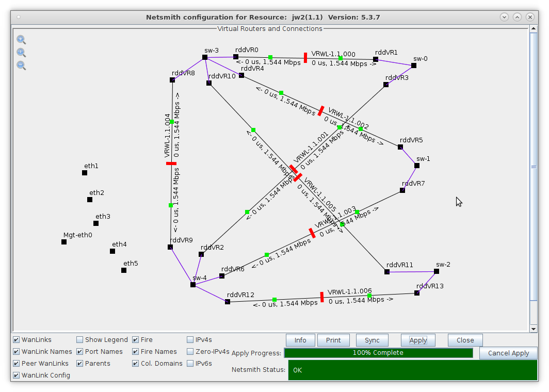
Task: Click the sw-3 switch node
Action: [205, 57]
